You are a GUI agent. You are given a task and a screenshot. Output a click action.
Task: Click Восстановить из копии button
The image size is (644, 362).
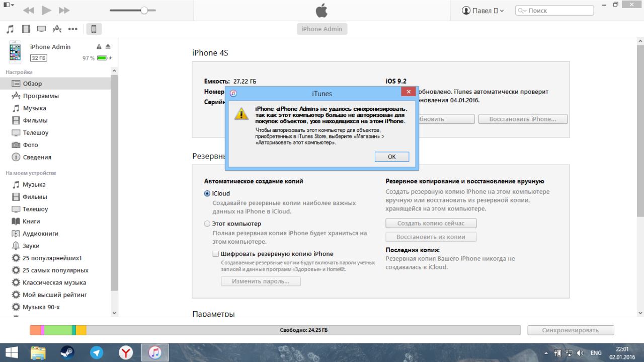click(x=431, y=237)
